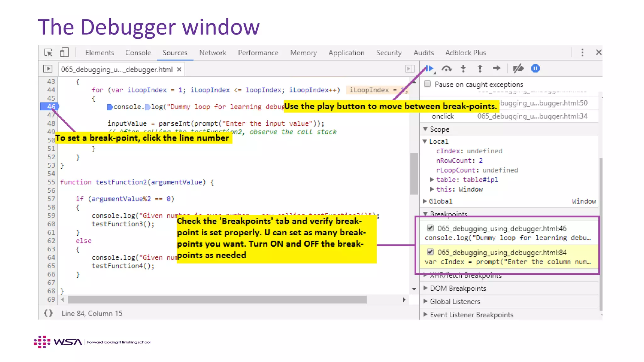Select the cIndex: undefined variable
The image size is (644, 362).
point(469,151)
